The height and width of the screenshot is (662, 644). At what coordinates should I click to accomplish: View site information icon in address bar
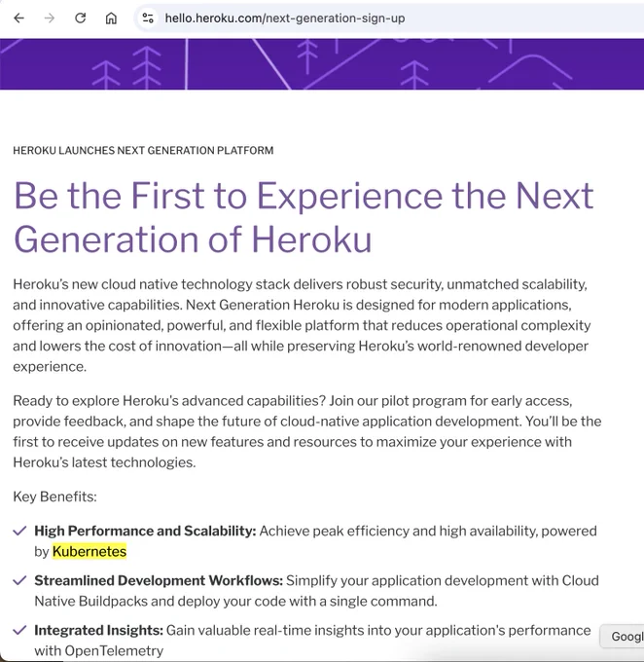148,18
